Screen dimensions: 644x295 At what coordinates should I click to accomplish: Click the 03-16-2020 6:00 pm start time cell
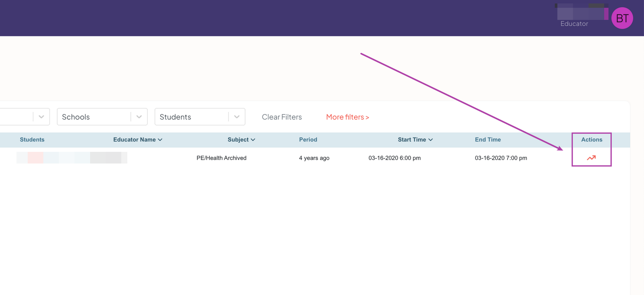click(x=395, y=158)
